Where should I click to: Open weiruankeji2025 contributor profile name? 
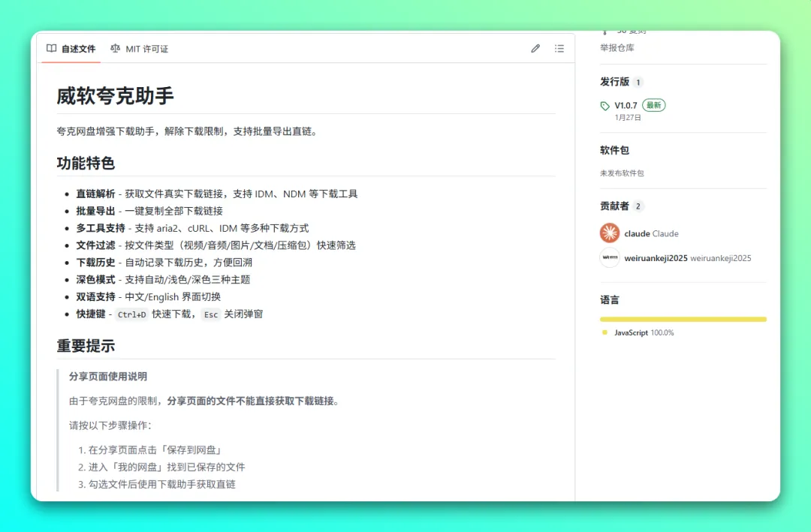point(656,258)
